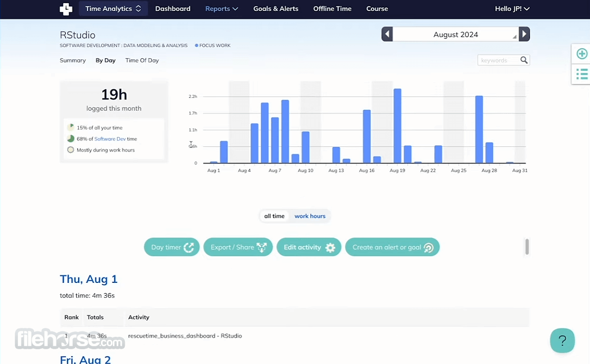The width and height of the screenshot is (590, 364).
Task: Open the help question mark bubble
Action: point(562,341)
